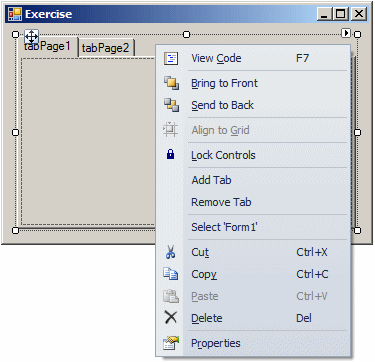The width and height of the screenshot is (375, 362).
Task: Click the Exercise form title bar icon
Action: pos(15,14)
